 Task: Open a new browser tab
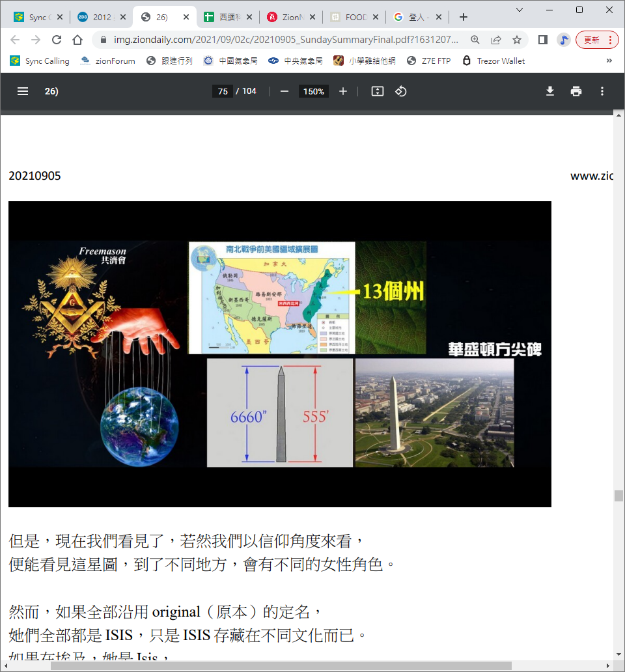pos(463,17)
